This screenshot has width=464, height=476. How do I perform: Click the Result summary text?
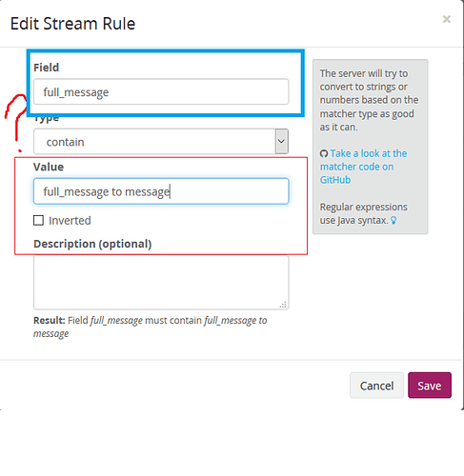[x=151, y=327]
